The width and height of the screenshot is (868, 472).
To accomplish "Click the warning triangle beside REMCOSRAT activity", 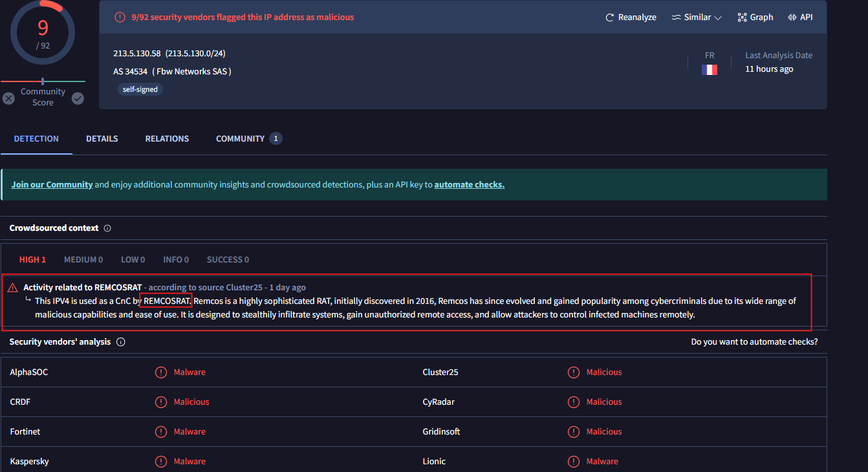I will click(12, 288).
